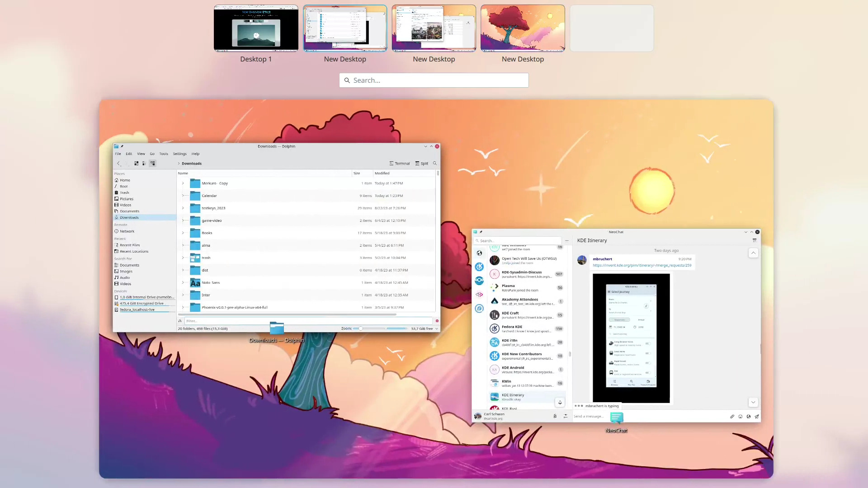The height and width of the screenshot is (488, 868).
Task: Open Audio under Search For in Dolphin
Action: 145,278
